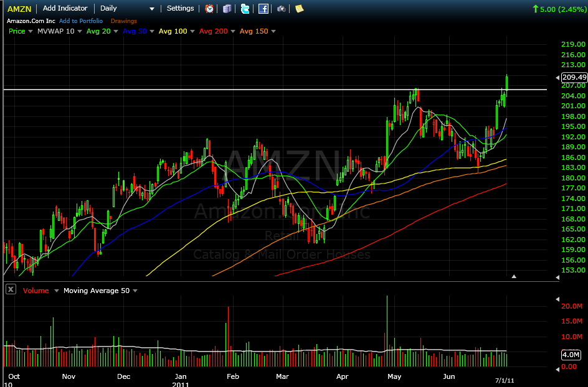
Task: Close the Volume pane with X box
Action: pyautogui.click(x=11, y=289)
